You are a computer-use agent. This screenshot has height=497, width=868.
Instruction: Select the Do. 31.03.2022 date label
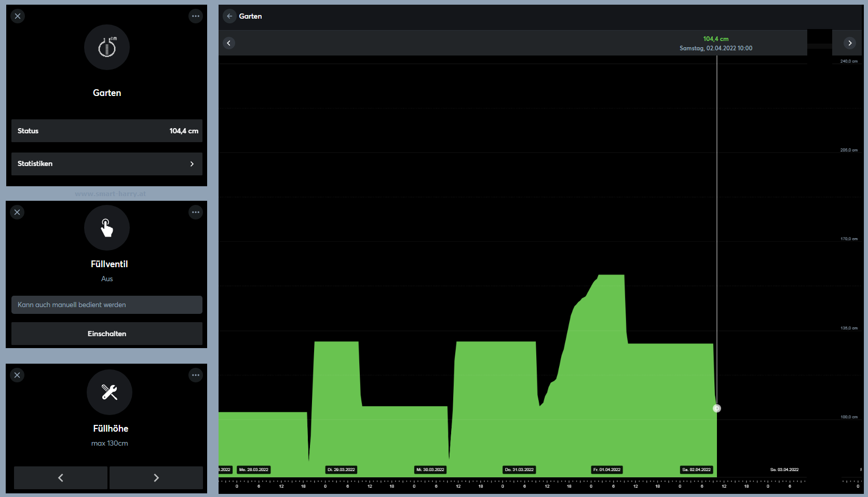(519, 470)
